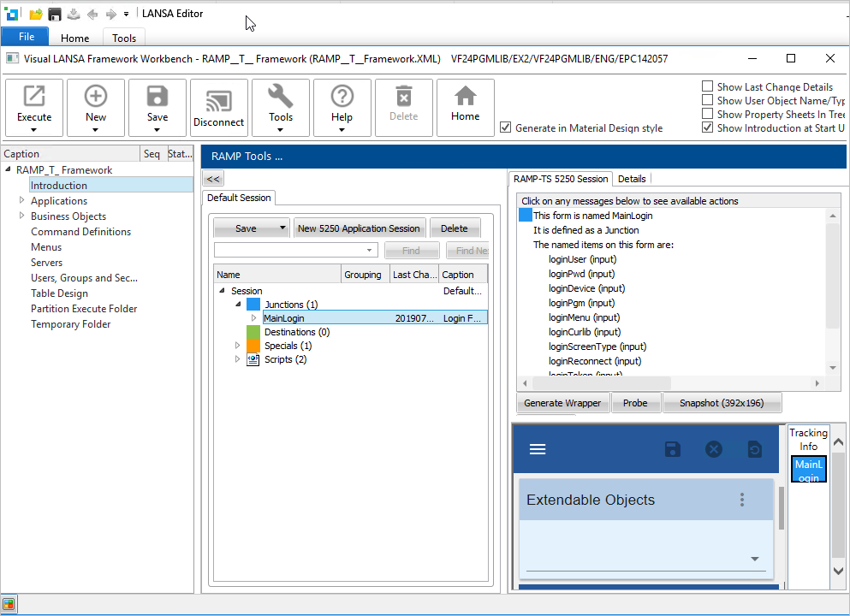
Task: Collapse the Junctions node
Action: click(x=238, y=304)
